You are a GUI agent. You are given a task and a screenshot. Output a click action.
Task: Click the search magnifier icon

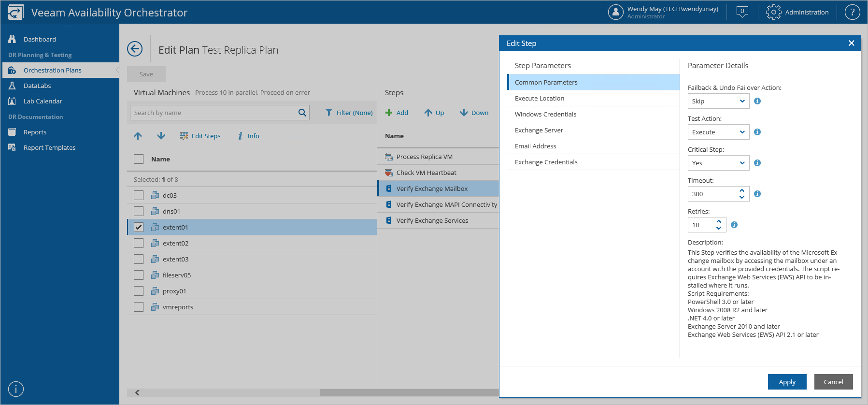[302, 113]
